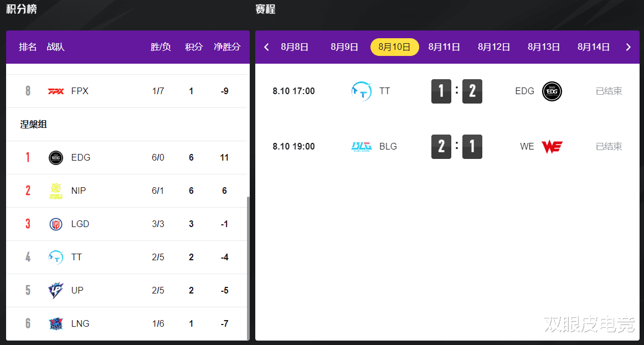Click 已结束 status for TT vs EDG

point(609,91)
